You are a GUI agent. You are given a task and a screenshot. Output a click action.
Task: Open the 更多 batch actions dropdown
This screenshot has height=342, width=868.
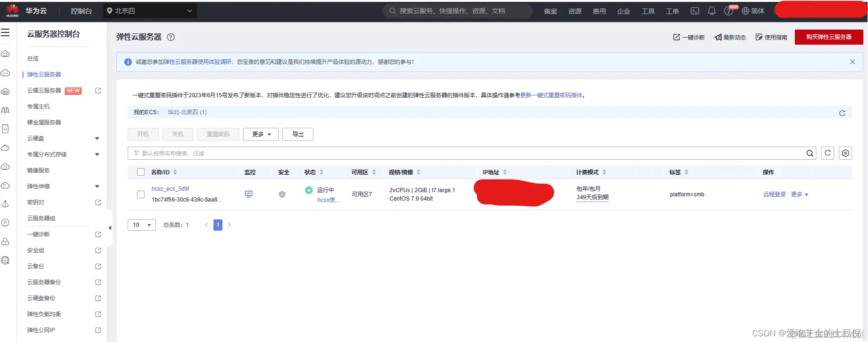pyautogui.click(x=261, y=134)
